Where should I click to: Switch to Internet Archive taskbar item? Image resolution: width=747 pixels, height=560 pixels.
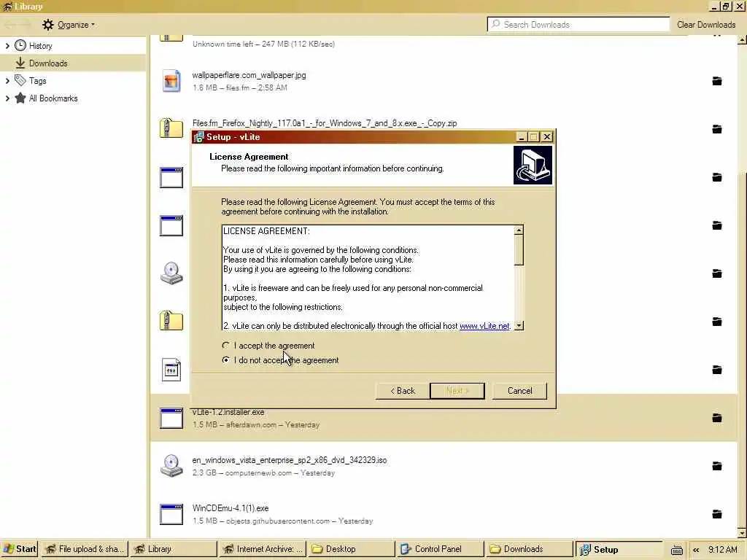point(263,549)
